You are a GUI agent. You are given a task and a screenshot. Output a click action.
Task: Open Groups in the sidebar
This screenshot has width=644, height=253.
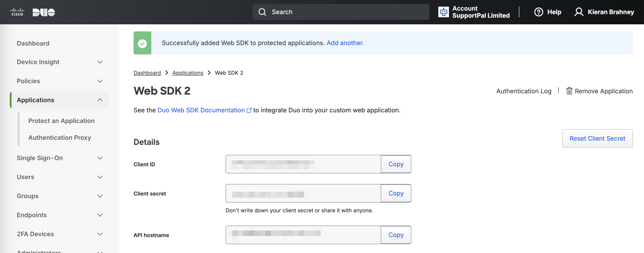pyautogui.click(x=27, y=196)
